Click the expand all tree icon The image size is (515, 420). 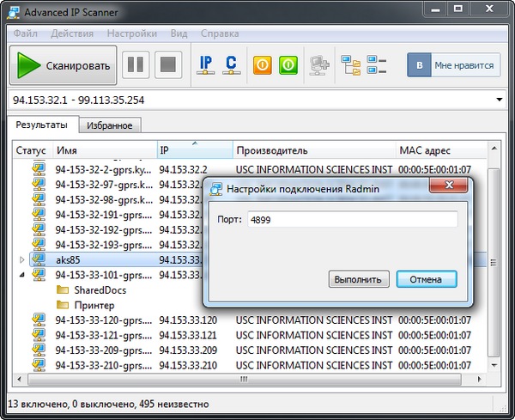351,65
